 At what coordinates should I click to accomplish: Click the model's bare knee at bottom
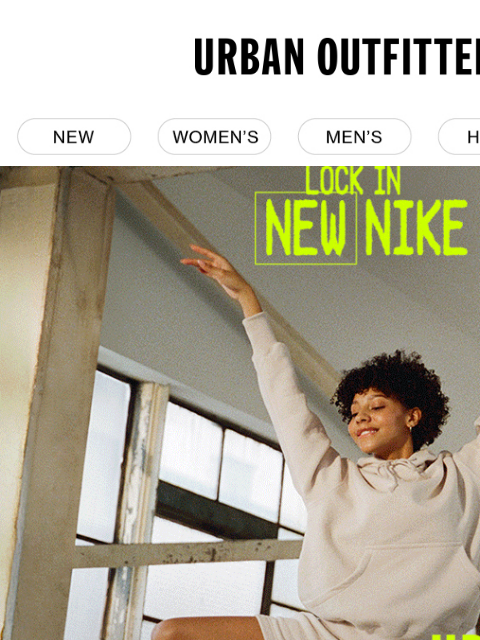tap(206, 629)
